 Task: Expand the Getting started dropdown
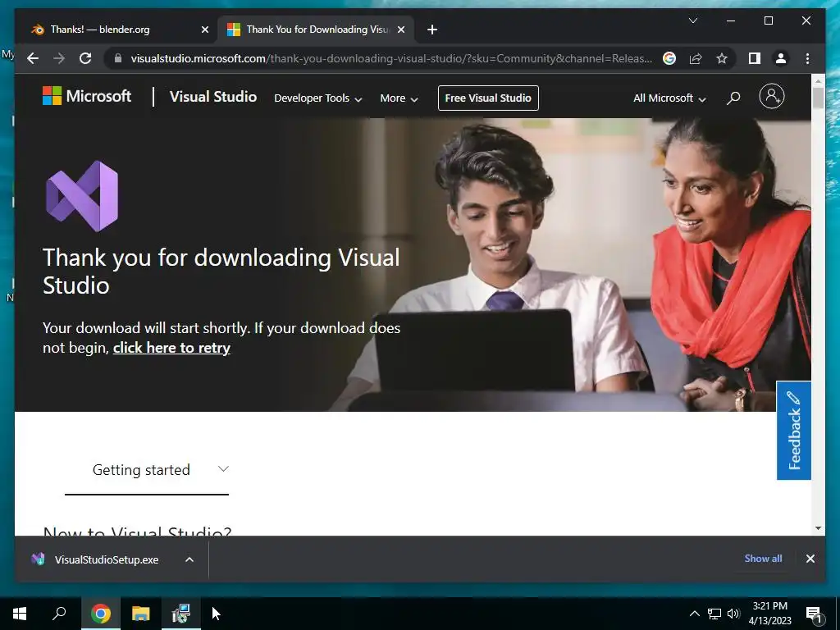[147, 470]
